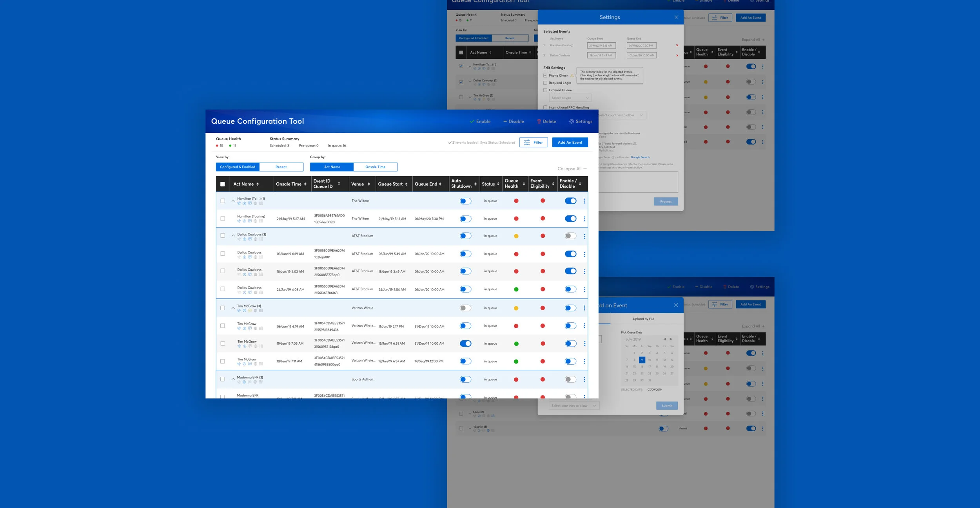The image size is (980, 508).
Task: Click the Add An Event button
Action: pyautogui.click(x=570, y=143)
